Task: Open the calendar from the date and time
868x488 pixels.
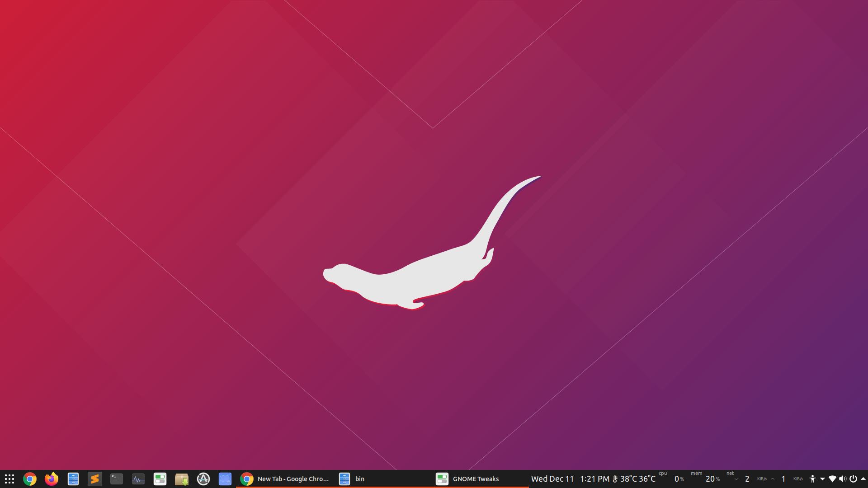Action: pyautogui.click(x=570, y=479)
